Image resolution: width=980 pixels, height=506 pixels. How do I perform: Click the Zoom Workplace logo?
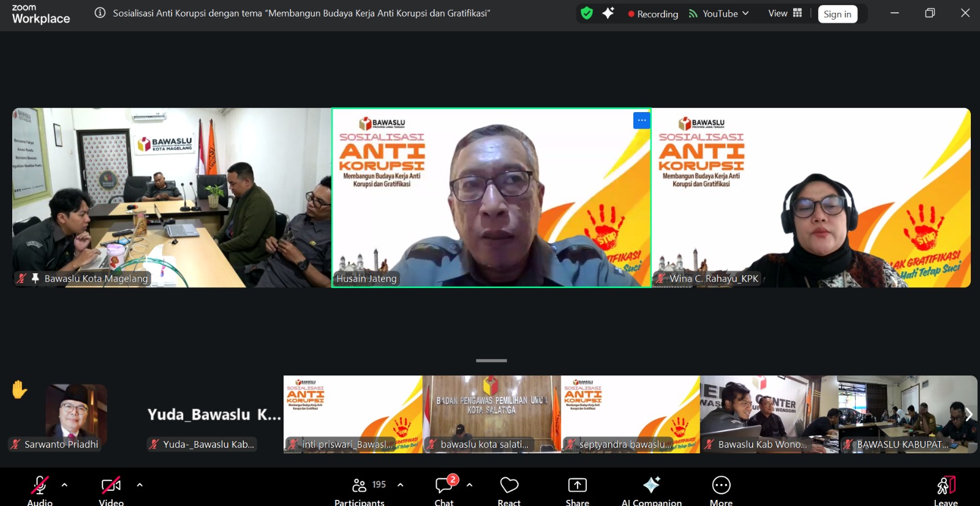(41, 14)
